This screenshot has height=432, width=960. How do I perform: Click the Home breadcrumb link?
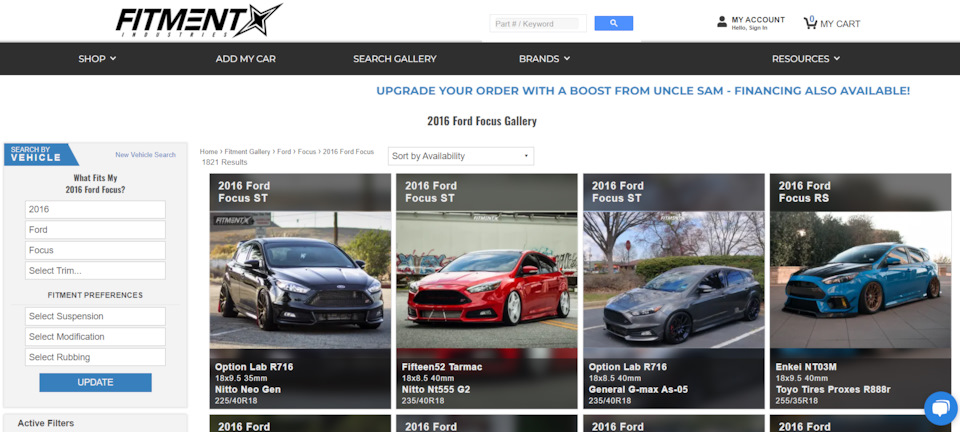tap(209, 152)
